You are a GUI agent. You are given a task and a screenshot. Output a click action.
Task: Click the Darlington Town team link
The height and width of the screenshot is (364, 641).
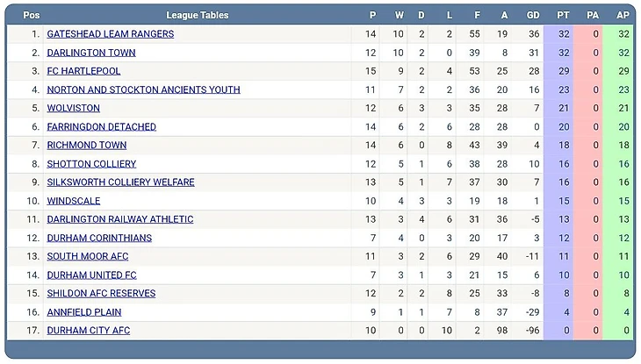[x=91, y=53]
